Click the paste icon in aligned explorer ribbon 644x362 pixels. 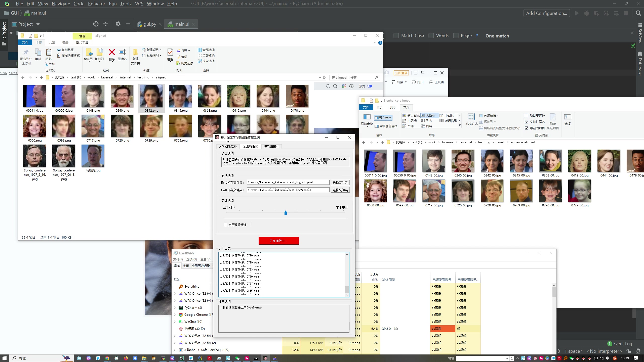[49, 52]
